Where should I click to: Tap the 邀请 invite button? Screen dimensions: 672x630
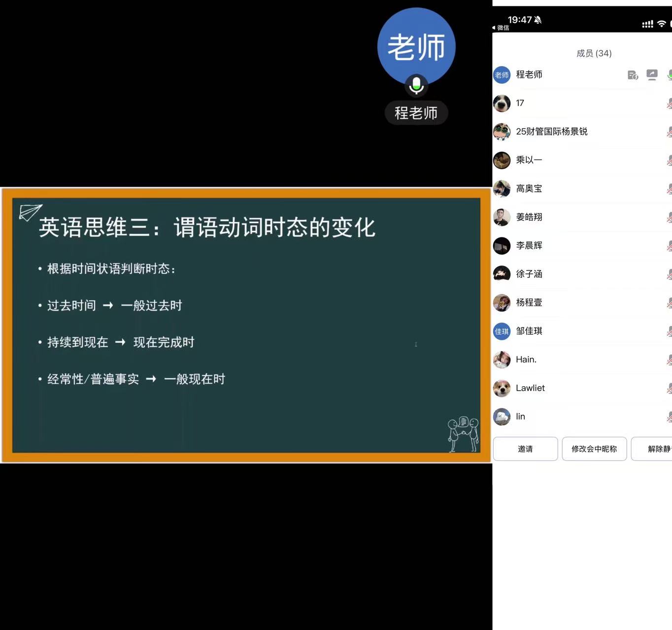point(525,449)
